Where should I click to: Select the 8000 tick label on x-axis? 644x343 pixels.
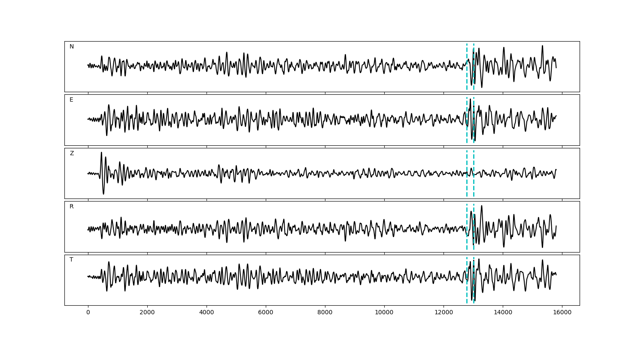coord(325,313)
